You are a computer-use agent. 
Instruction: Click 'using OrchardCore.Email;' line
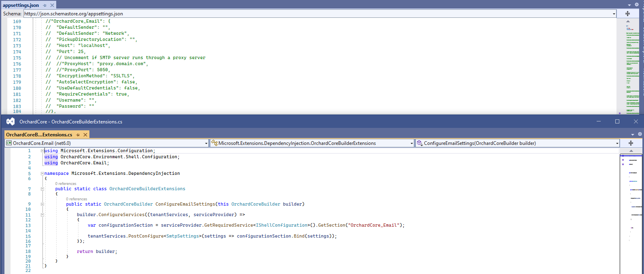point(77,163)
